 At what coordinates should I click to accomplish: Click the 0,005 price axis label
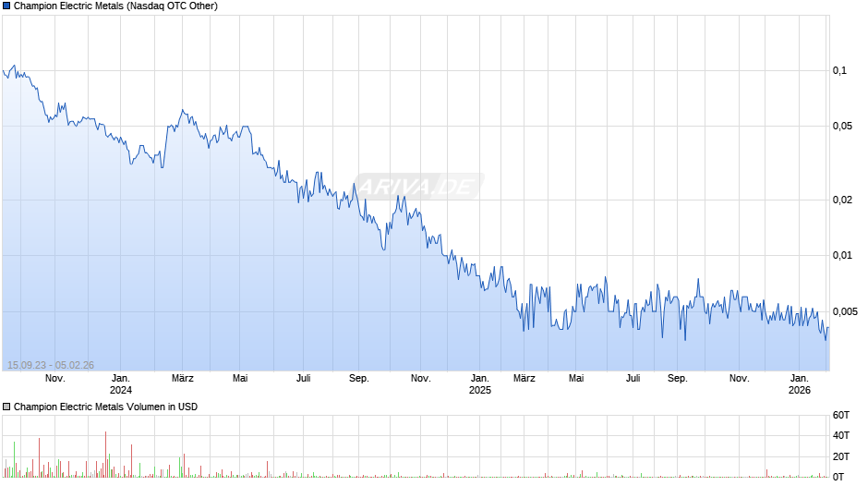(845, 311)
